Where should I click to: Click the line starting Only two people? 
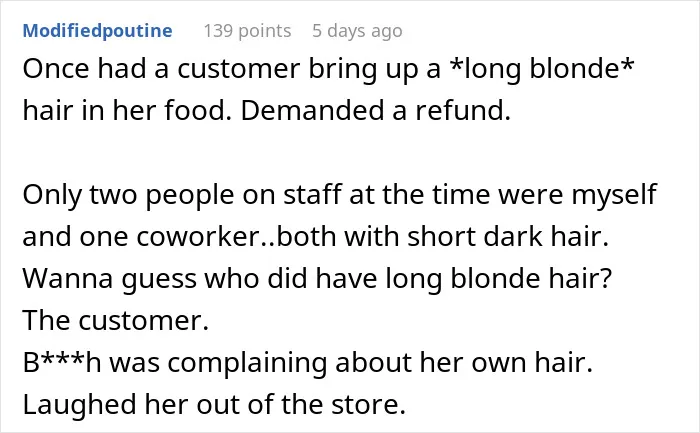click(x=339, y=195)
